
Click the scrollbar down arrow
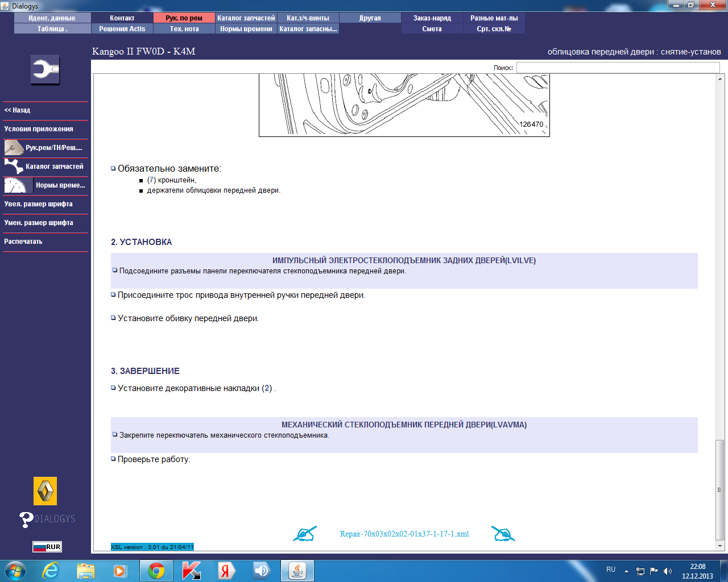coord(720,546)
